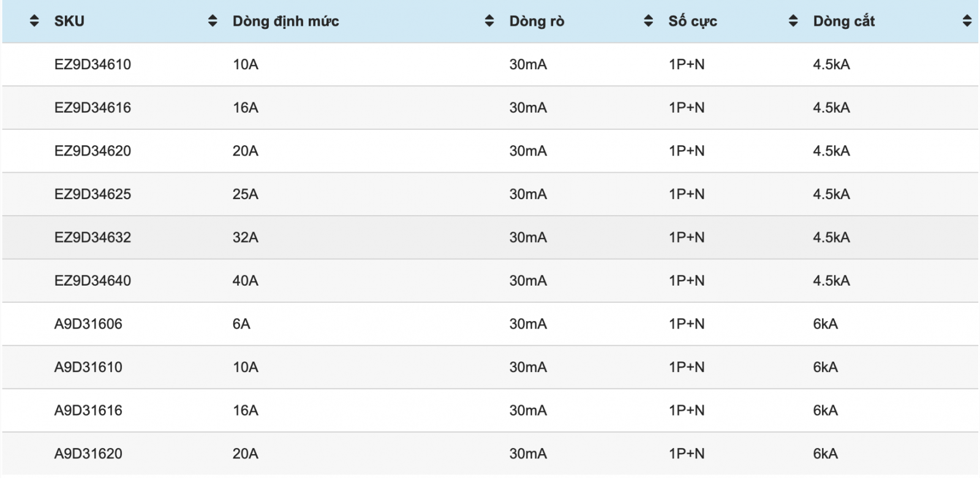Click the Dòng rò header text
The image size is (980, 478).
[537, 21]
